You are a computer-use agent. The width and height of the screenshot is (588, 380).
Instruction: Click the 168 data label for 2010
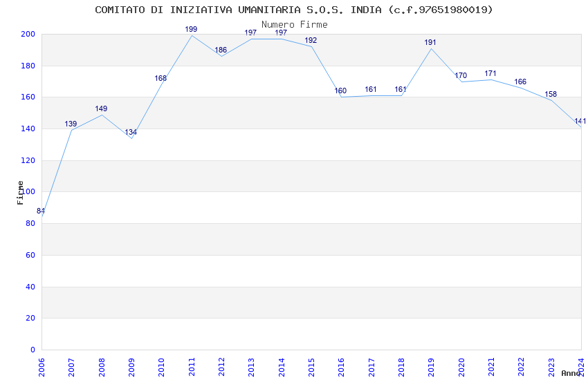[160, 79]
